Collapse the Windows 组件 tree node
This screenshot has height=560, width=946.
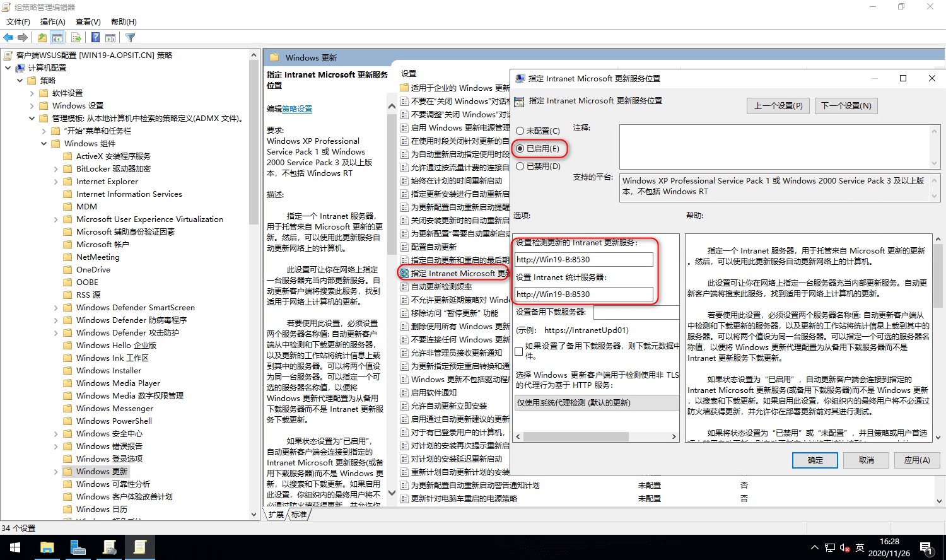coord(44,143)
